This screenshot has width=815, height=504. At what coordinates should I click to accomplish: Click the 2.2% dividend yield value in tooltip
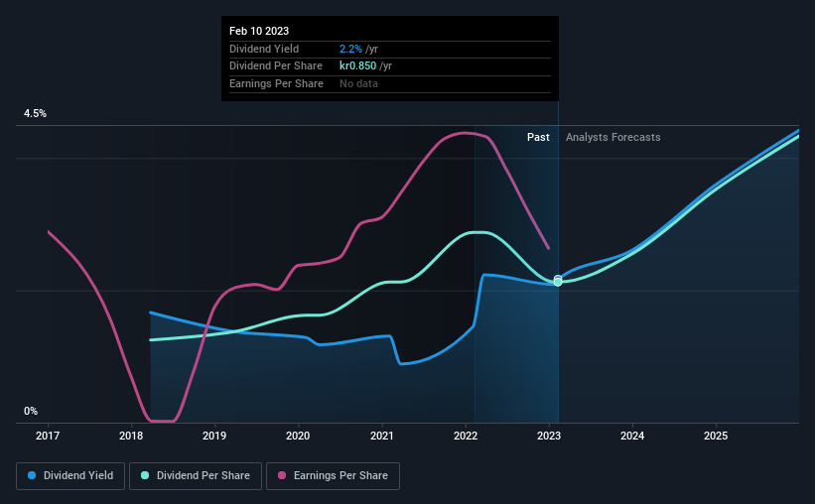coord(350,49)
